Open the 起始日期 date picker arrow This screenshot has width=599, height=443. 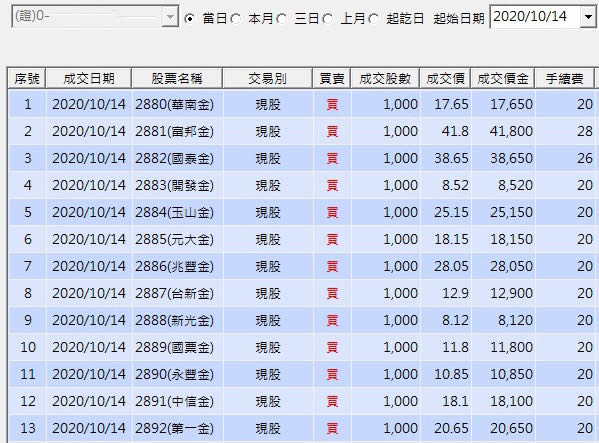[x=588, y=16]
